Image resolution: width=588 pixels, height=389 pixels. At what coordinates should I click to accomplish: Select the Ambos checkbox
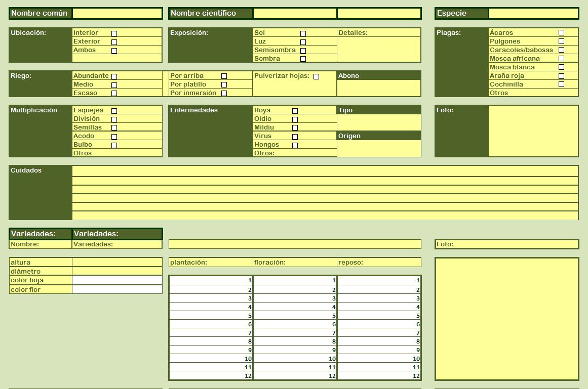click(x=114, y=51)
